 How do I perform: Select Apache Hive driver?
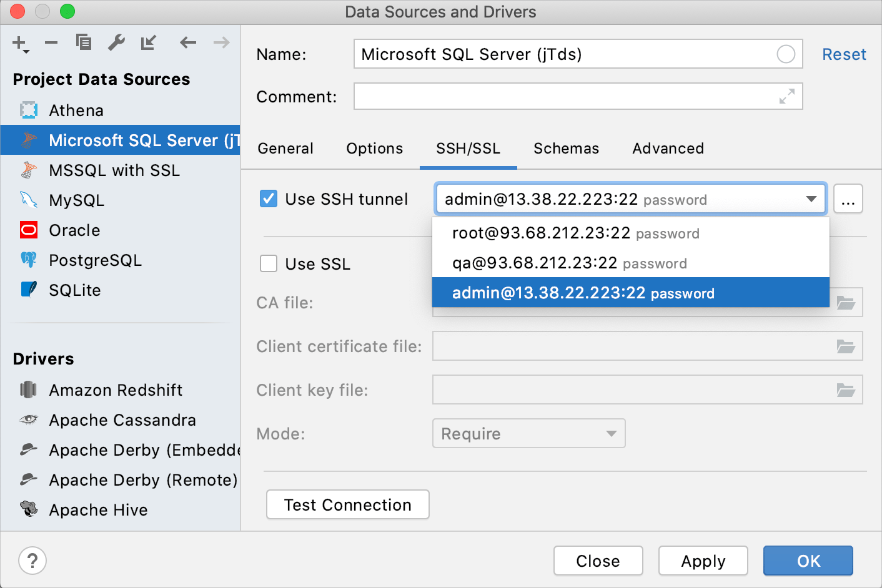tap(120, 510)
